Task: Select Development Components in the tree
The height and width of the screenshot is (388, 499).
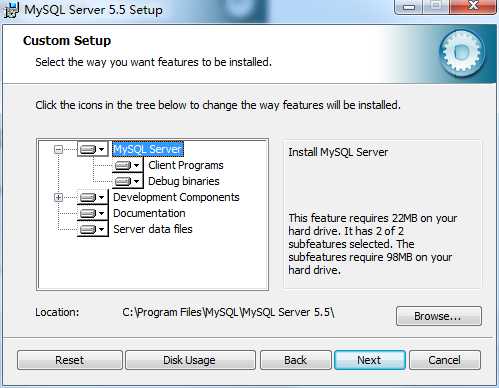Action: (176, 197)
